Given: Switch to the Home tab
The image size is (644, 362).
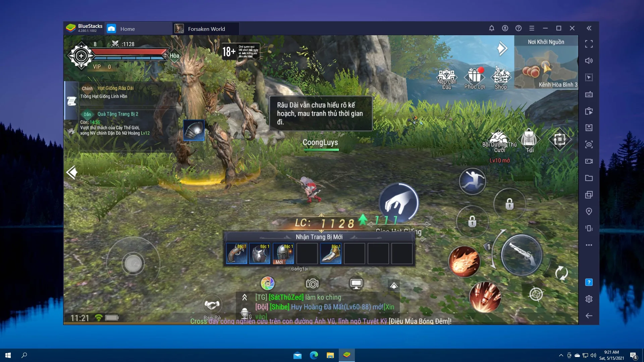Looking at the screenshot, I should pos(138,29).
